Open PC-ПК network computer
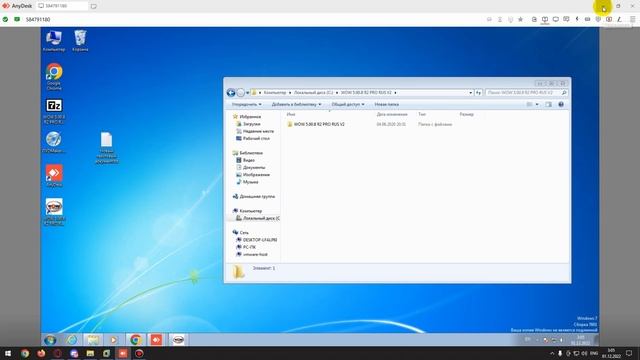The height and width of the screenshot is (360, 640). [x=246, y=247]
